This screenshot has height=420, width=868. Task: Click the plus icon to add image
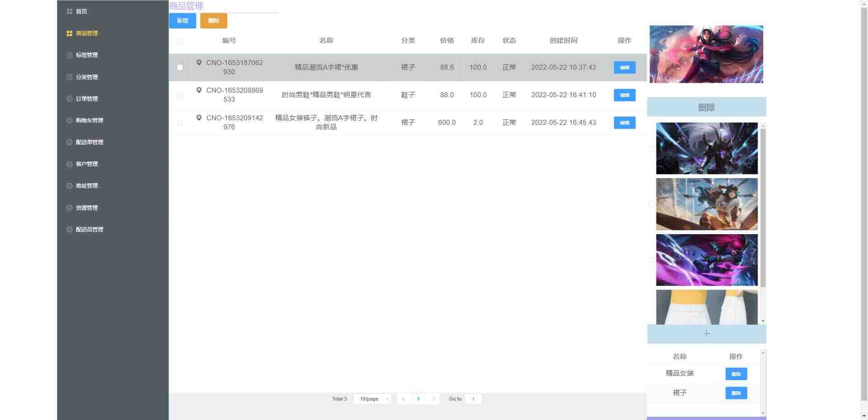(x=707, y=334)
